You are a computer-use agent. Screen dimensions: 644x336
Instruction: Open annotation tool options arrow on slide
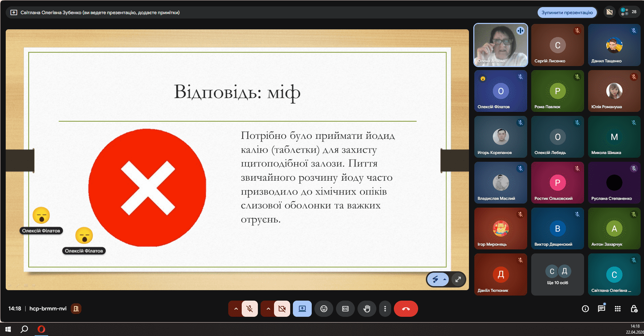(445, 279)
